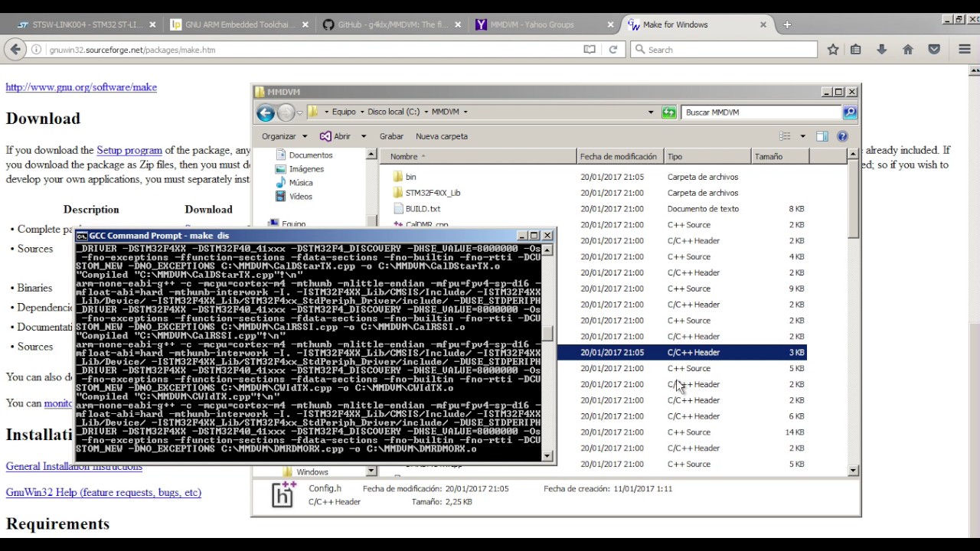Image resolution: width=980 pixels, height=551 pixels.
Task: Open site info icon in Firefox address bar
Action: tap(36, 50)
